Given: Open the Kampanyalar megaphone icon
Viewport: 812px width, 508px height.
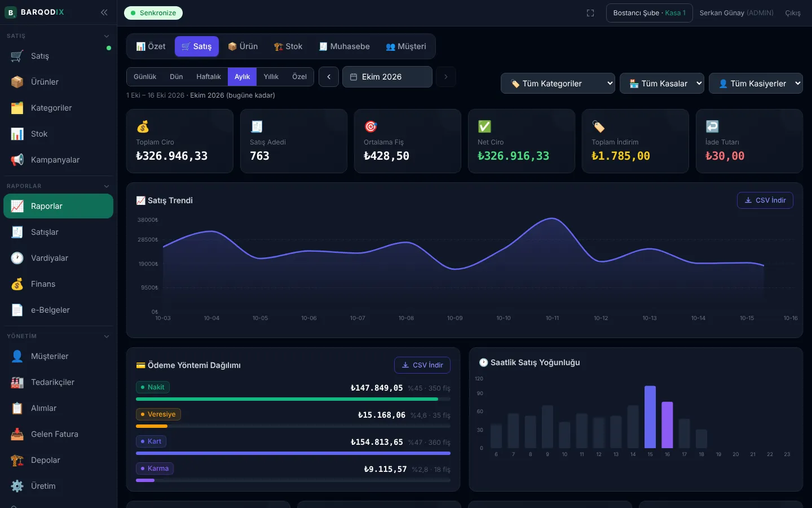Looking at the screenshot, I should click(17, 160).
